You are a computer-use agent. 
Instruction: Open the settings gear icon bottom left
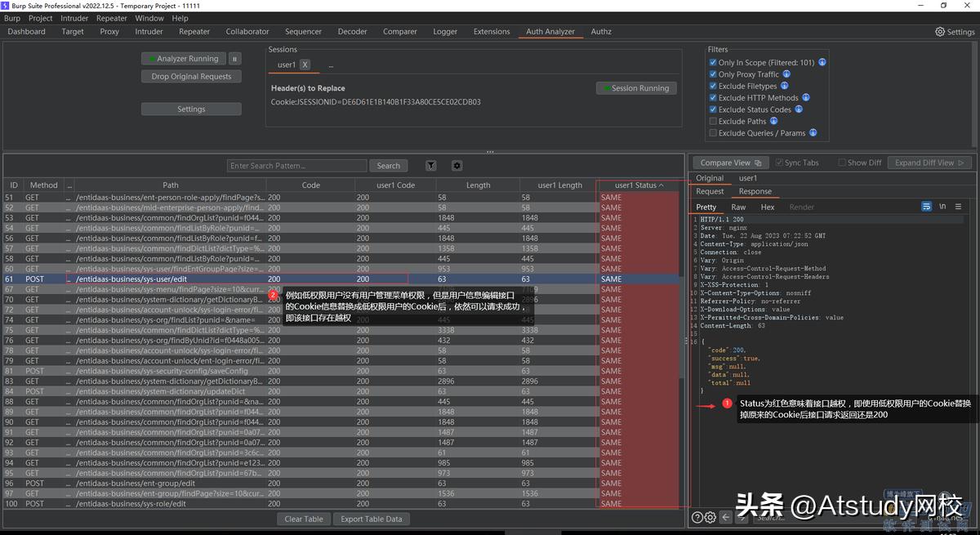point(709,516)
